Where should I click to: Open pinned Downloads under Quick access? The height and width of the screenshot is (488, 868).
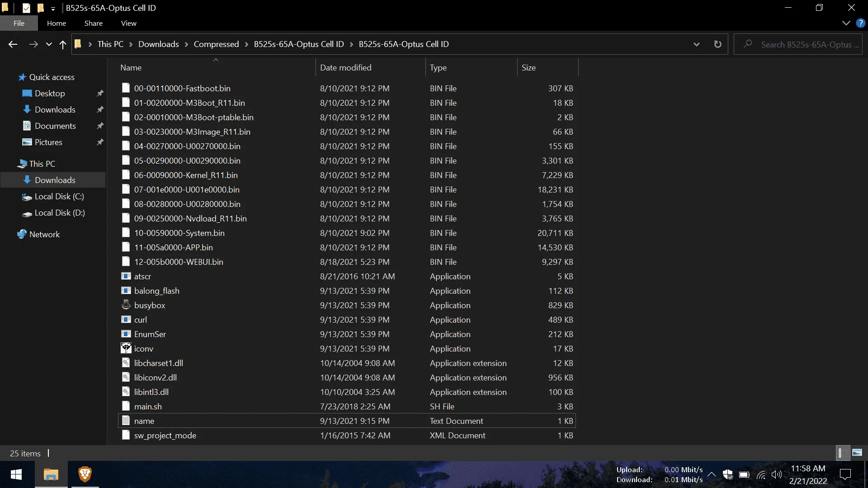pos(55,110)
